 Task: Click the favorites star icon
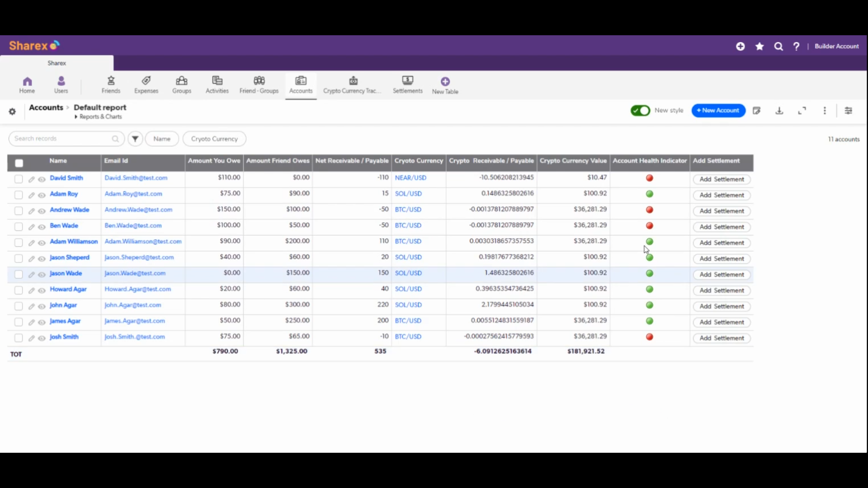[x=759, y=46]
